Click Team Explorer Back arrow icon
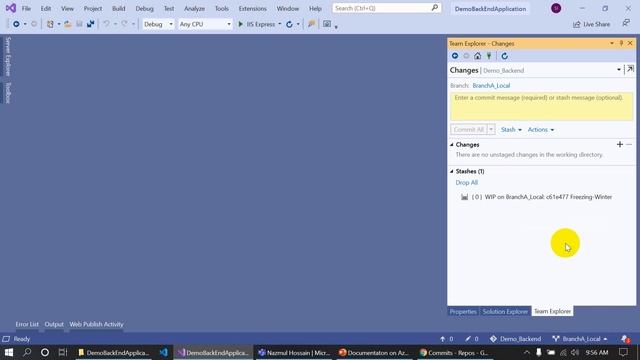Screen dimensions: 640x360 [455, 56]
